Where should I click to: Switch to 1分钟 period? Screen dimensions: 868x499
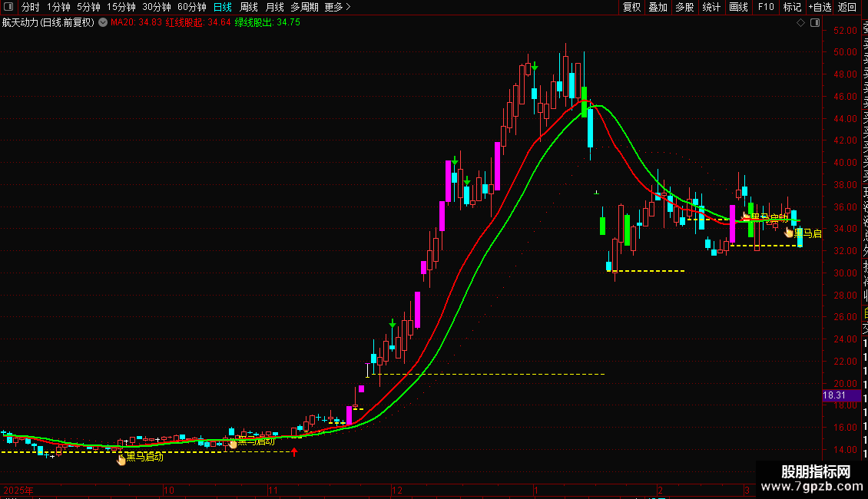click(x=58, y=7)
